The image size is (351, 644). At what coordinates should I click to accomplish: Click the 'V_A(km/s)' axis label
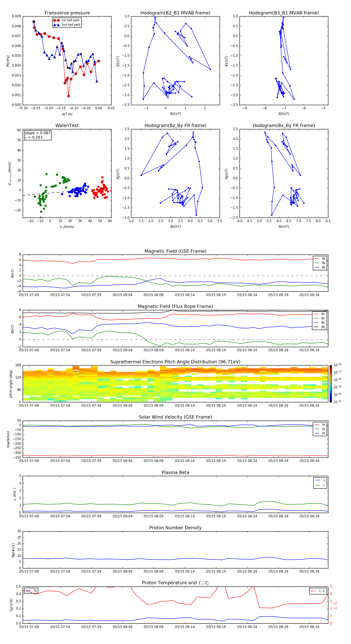tap(67, 227)
